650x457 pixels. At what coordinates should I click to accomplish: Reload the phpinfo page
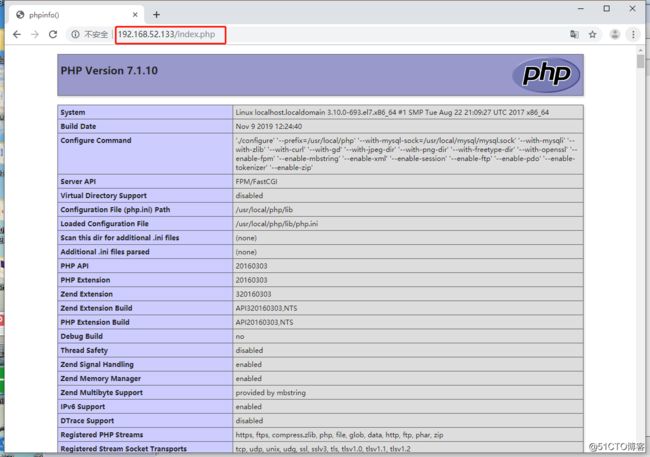pos(53,34)
